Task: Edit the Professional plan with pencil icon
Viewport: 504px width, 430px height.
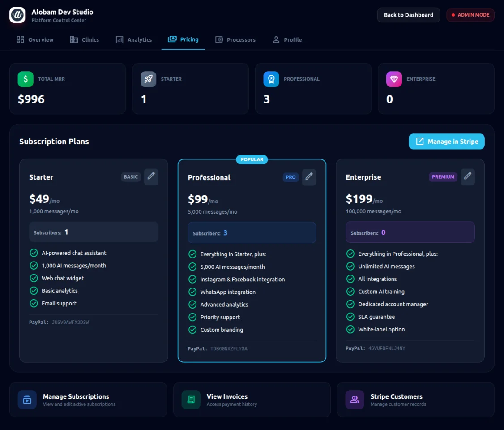Action: (x=309, y=177)
